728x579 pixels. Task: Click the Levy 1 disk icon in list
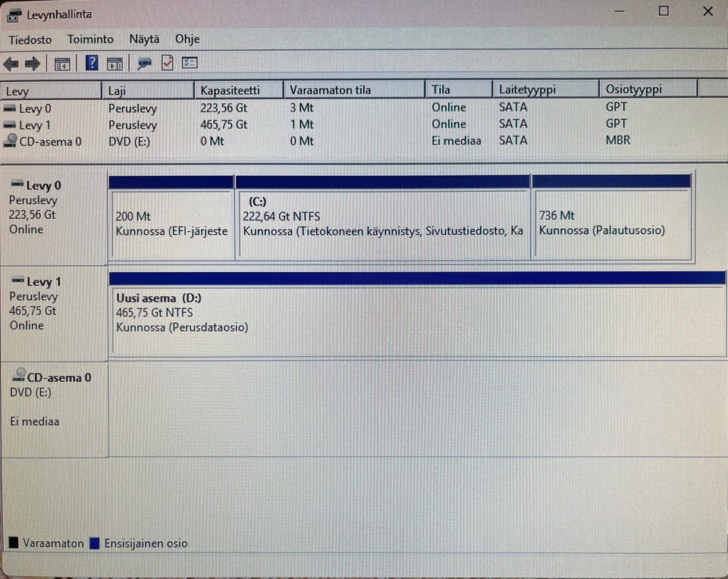[x=10, y=125]
